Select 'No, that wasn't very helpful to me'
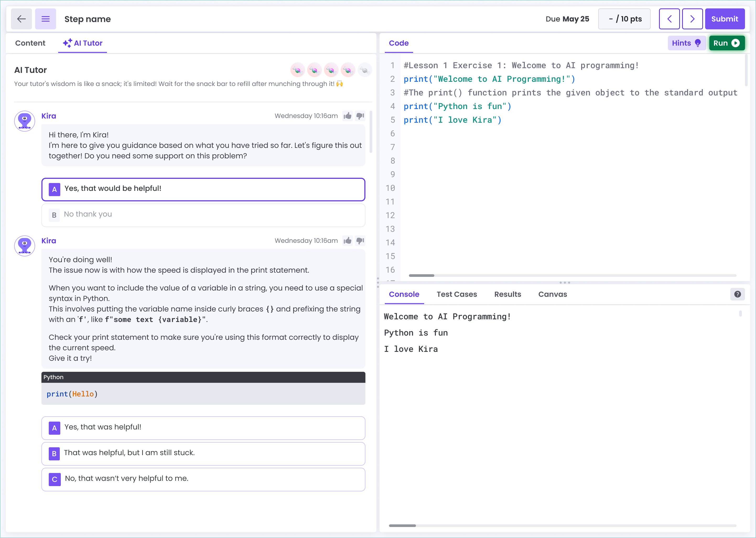 pos(203,479)
